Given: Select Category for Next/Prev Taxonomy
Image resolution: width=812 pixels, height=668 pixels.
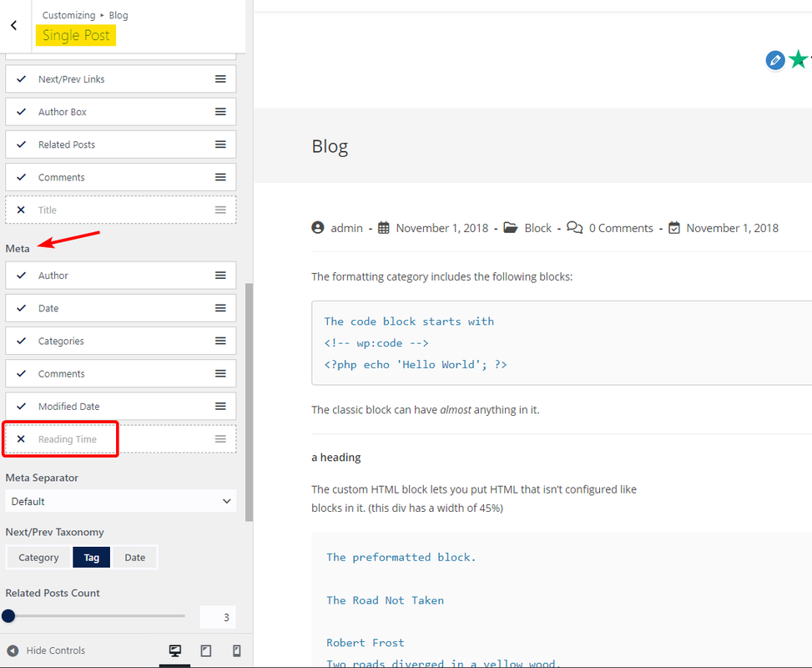Looking at the screenshot, I should tap(39, 557).
